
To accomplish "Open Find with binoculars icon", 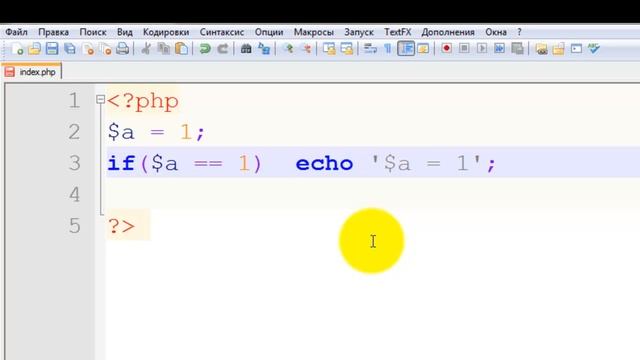I will (x=246, y=49).
